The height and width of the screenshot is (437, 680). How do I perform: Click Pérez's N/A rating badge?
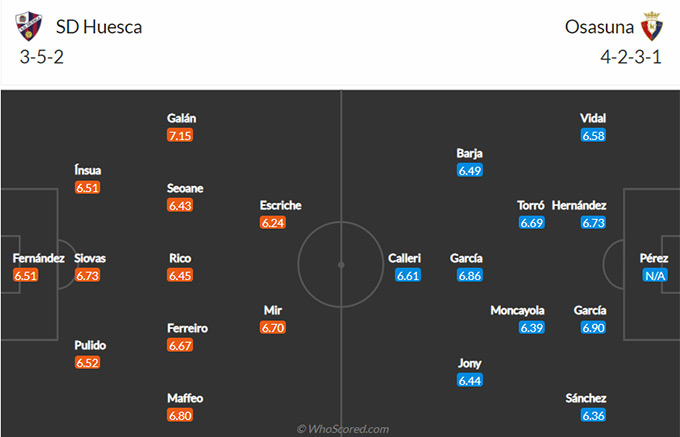[655, 275]
